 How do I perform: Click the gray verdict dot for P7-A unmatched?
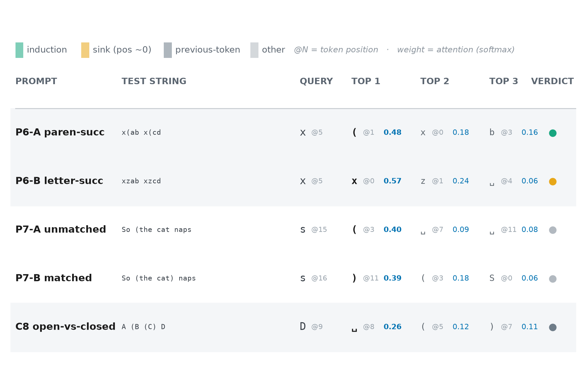[x=553, y=230]
